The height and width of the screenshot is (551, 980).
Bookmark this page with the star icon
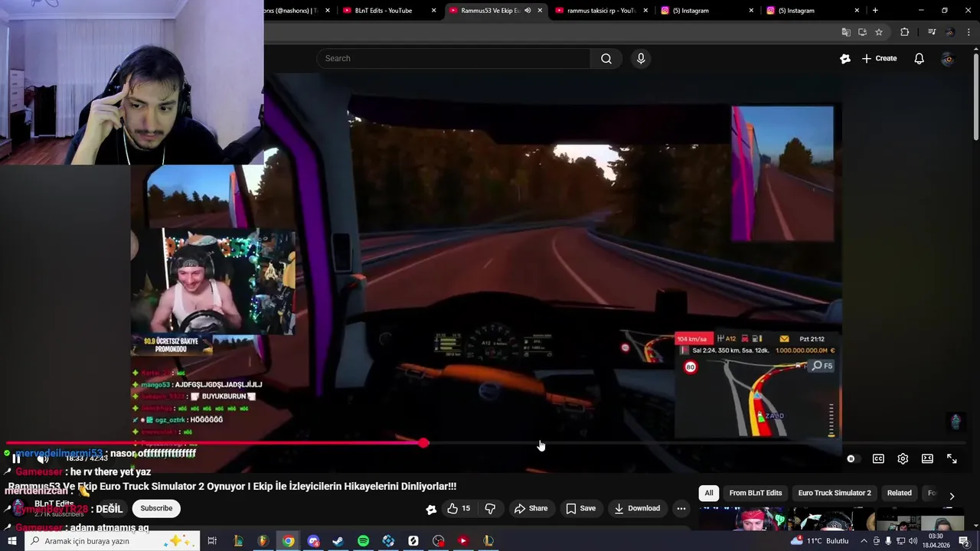[879, 32]
